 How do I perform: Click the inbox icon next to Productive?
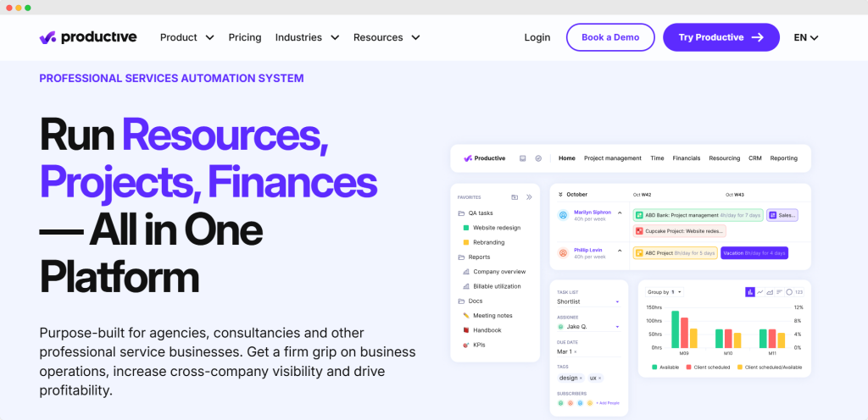tap(523, 158)
